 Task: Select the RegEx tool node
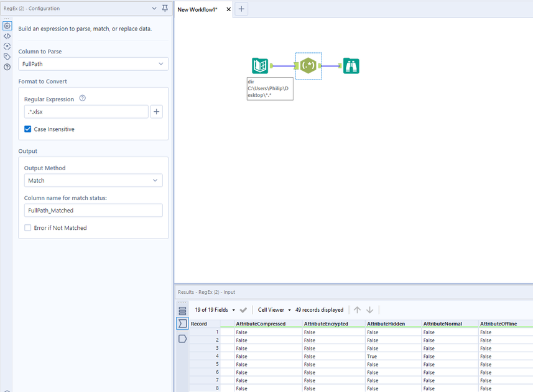point(308,66)
